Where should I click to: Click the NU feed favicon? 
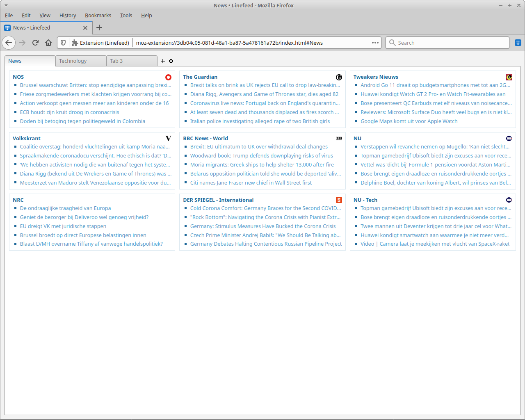tap(509, 139)
